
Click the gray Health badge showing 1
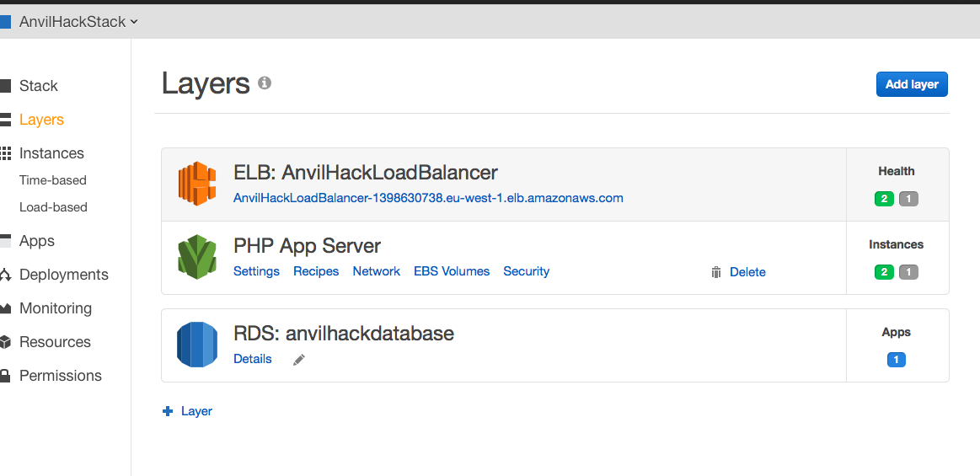tap(908, 200)
